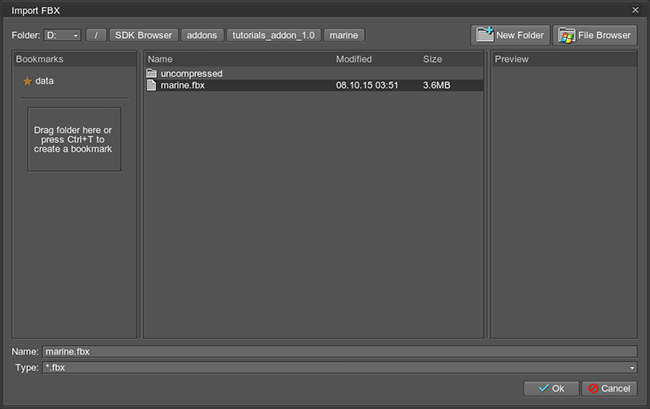Screen dimensions: 650x409
Task: Navigate to root slash path segment
Action: (x=96, y=36)
